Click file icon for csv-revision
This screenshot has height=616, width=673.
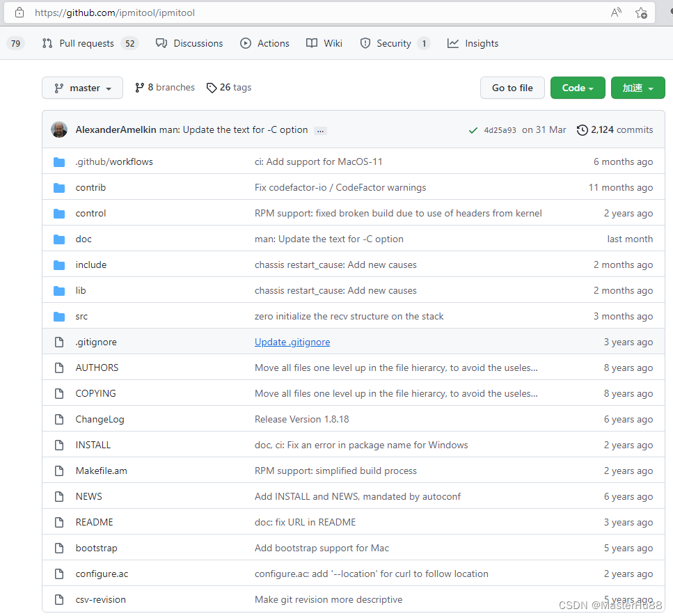(x=59, y=600)
